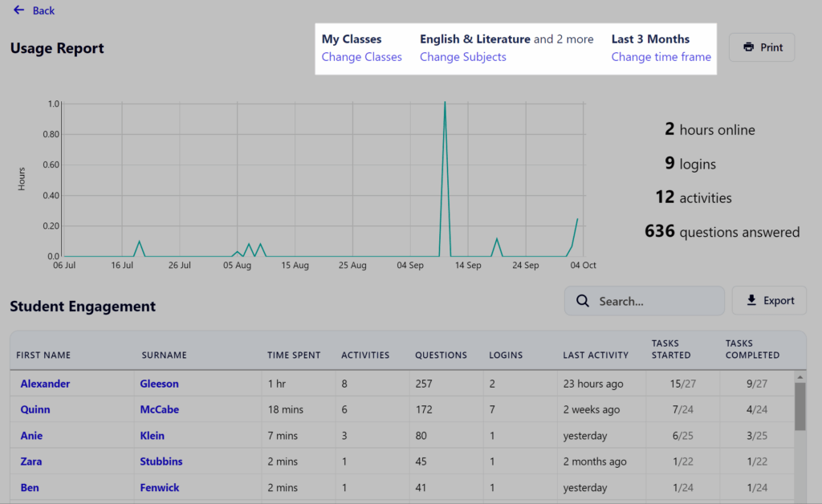
Task: Sort by Last Activity column header
Action: [x=596, y=355]
